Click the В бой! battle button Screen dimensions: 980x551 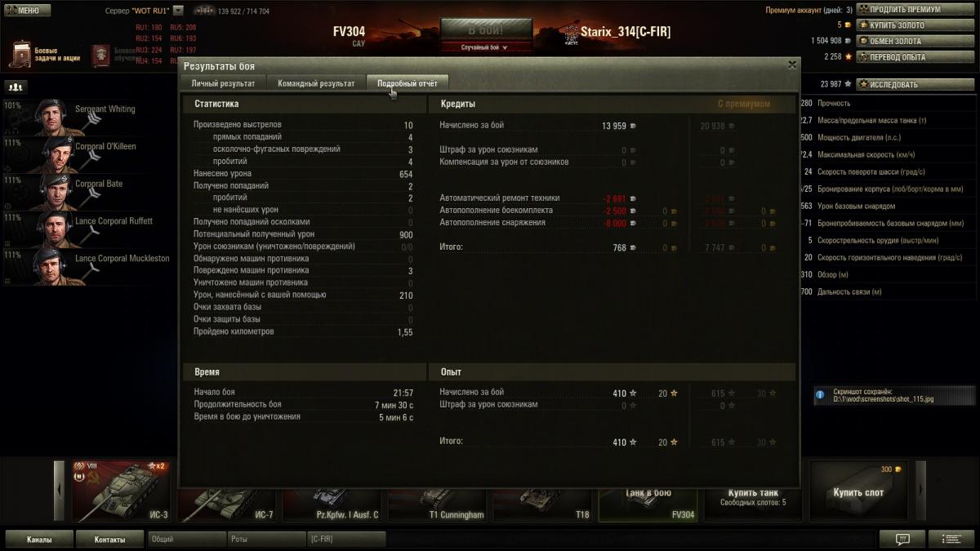pyautogui.click(x=486, y=29)
